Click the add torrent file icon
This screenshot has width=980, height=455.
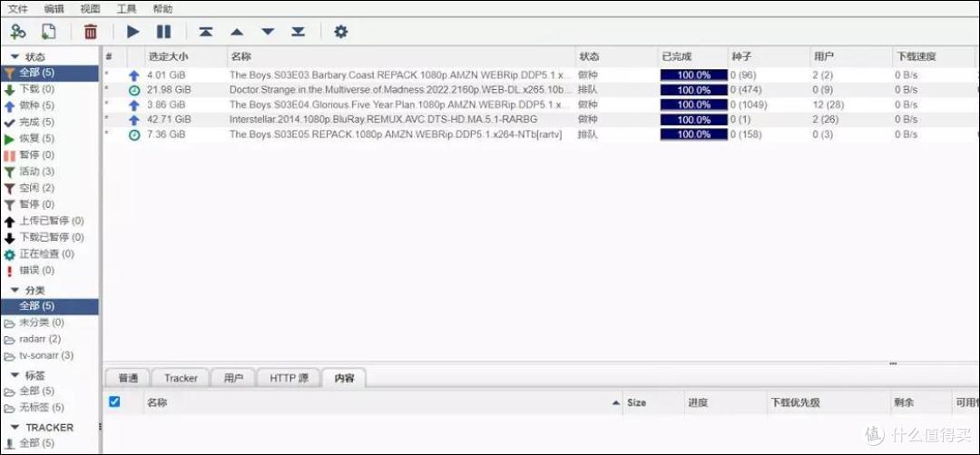pos(48,31)
